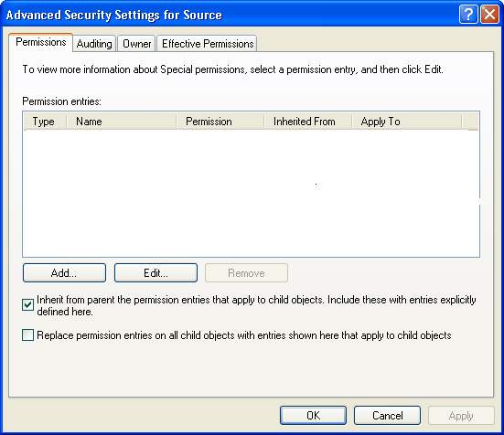Screen dimensions: 504x435
Task: Click the grayed Apply button
Action: click(x=461, y=416)
